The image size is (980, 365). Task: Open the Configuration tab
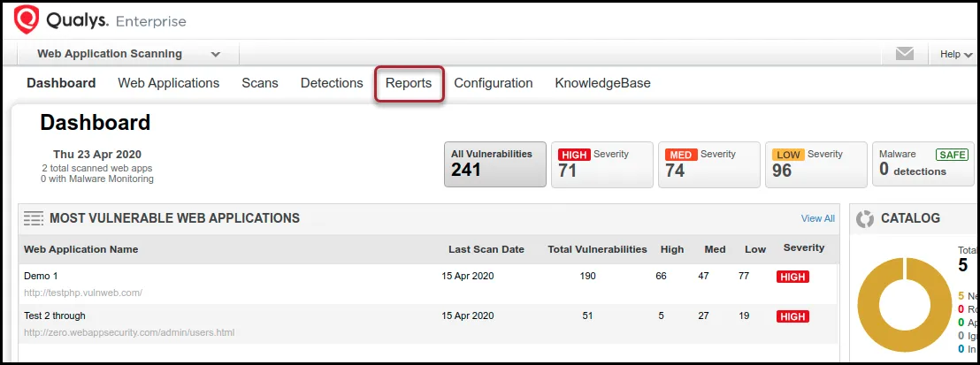tap(494, 83)
